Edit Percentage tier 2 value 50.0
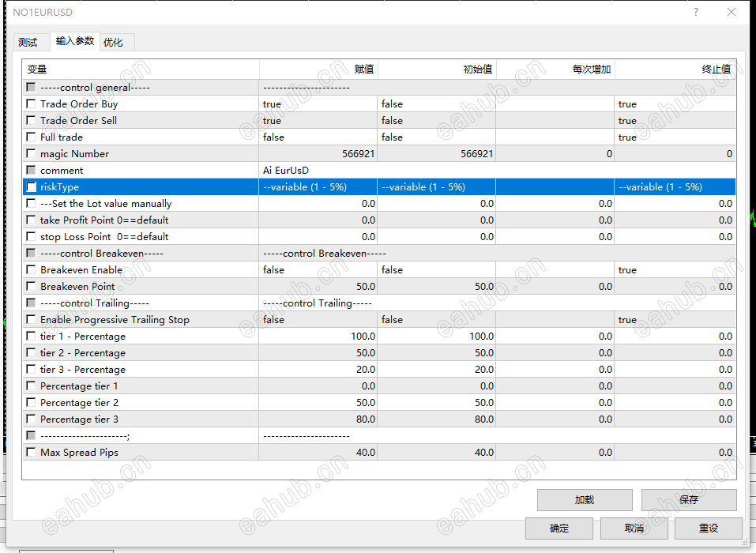This screenshot has height=553, width=756. tap(318, 403)
